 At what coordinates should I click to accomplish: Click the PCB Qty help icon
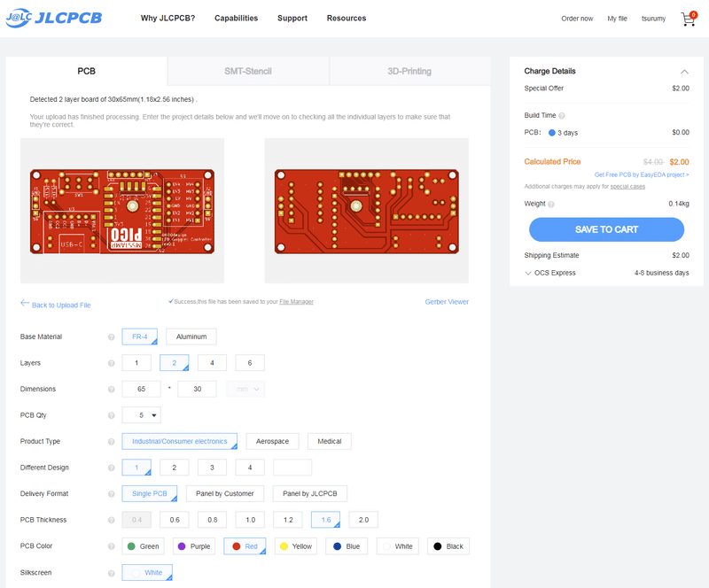pyautogui.click(x=112, y=416)
